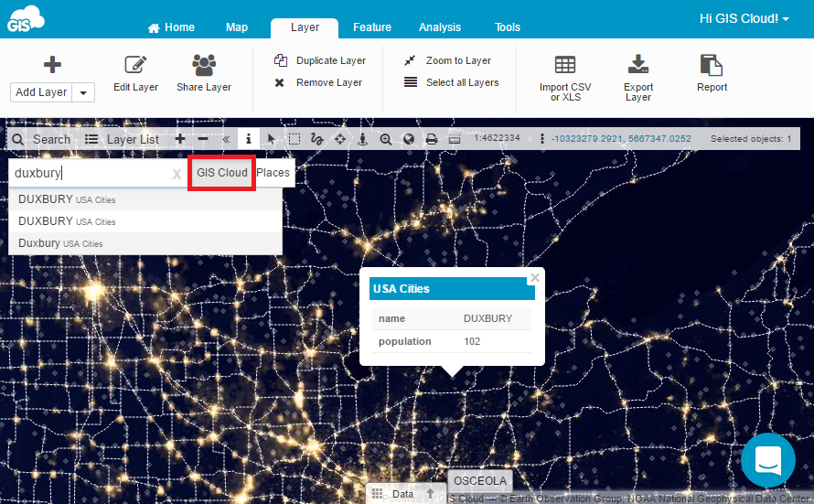Activate the Info tool in map toolbar
The image size is (814, 504).
[248, 139]
